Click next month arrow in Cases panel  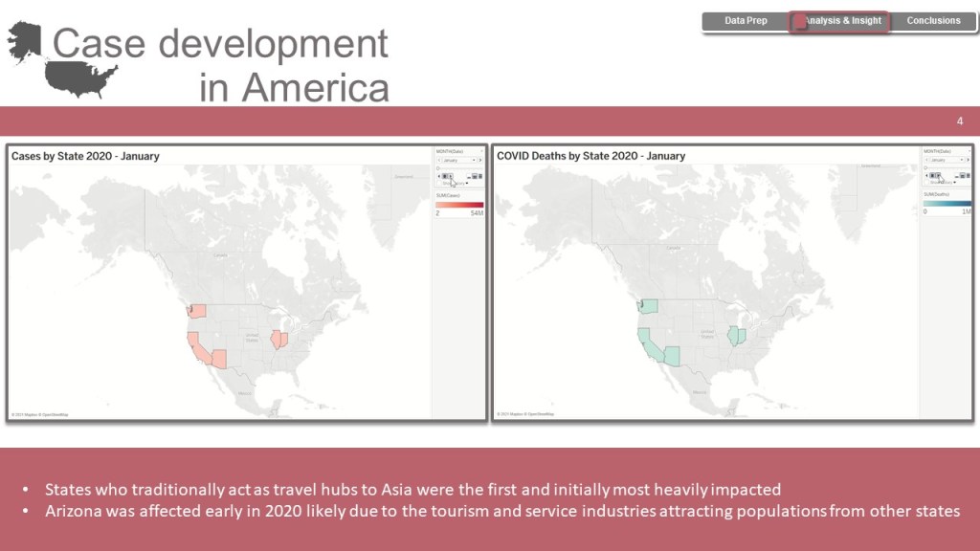tap(481, 160)
